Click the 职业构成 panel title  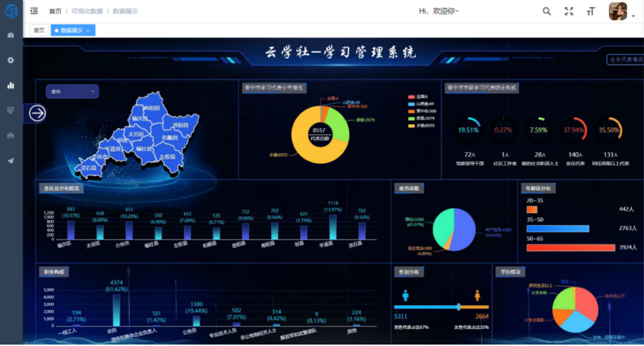click(54, 272)
